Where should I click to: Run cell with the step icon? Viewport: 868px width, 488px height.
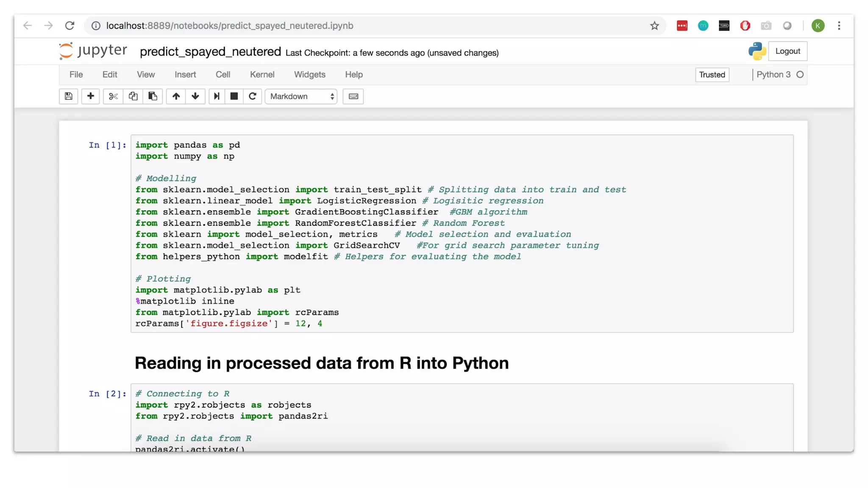(217, 96)
